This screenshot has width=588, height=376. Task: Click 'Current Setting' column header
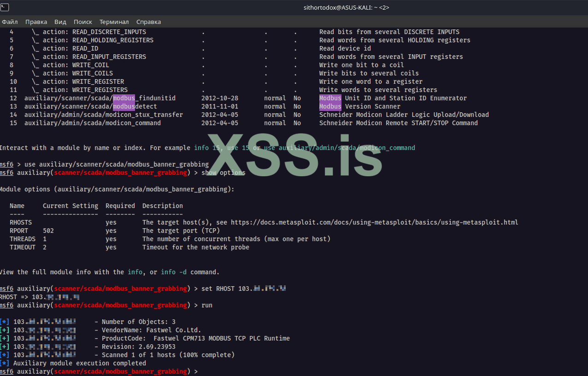pyautogui.click(x=71, y=206)
